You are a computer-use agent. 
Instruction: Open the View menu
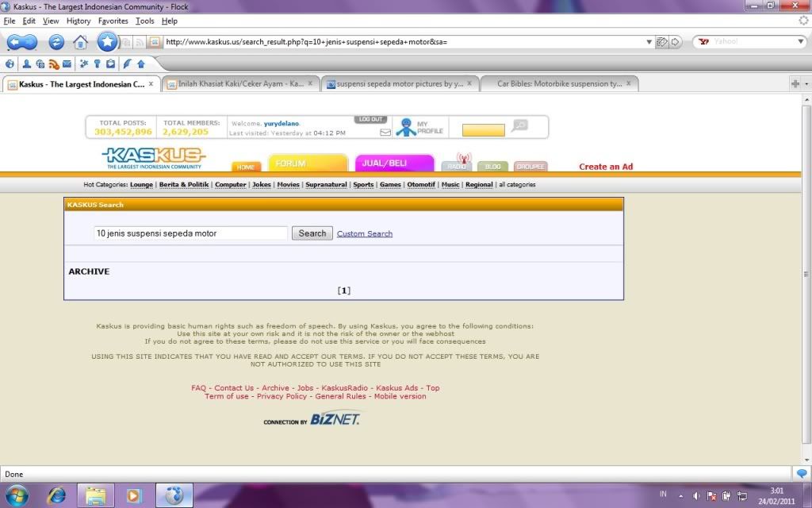coord(51,21)
